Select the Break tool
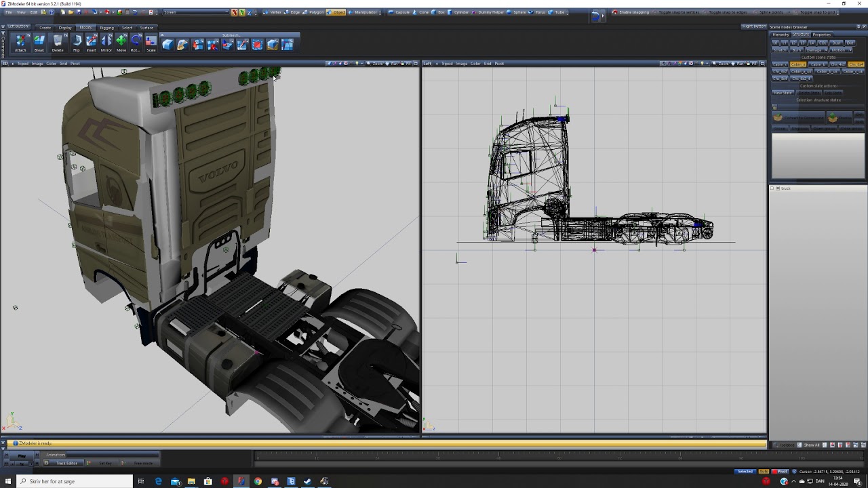The height and width of the screenshot is (488, 868). click(39, 44)
